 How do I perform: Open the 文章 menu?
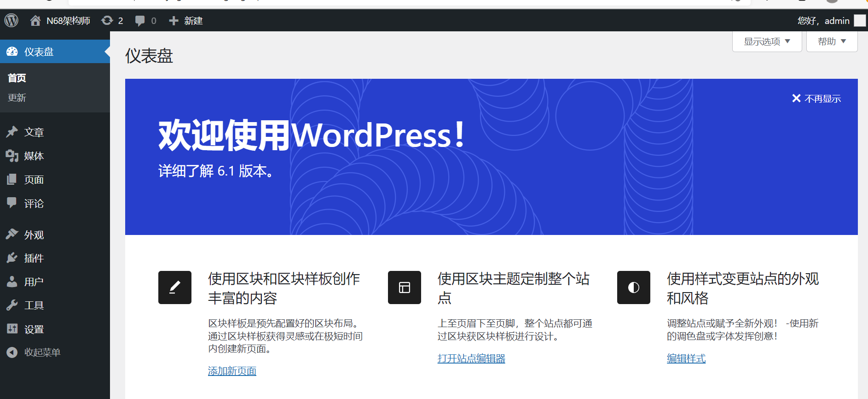click(55, 132)
